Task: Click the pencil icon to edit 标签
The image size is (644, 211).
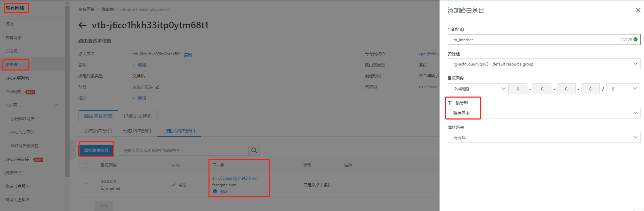Action: pyautogui.click(x=157, y=87)
